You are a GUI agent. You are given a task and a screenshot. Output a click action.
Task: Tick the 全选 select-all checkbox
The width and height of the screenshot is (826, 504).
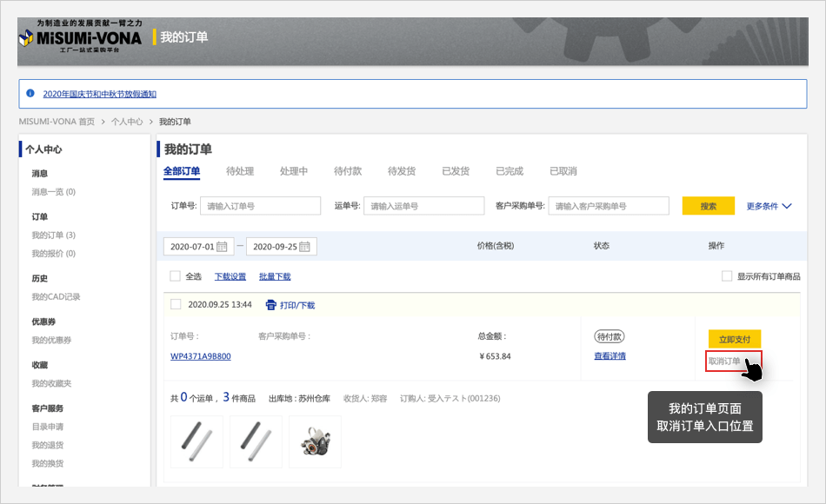(x=175, y=276)
